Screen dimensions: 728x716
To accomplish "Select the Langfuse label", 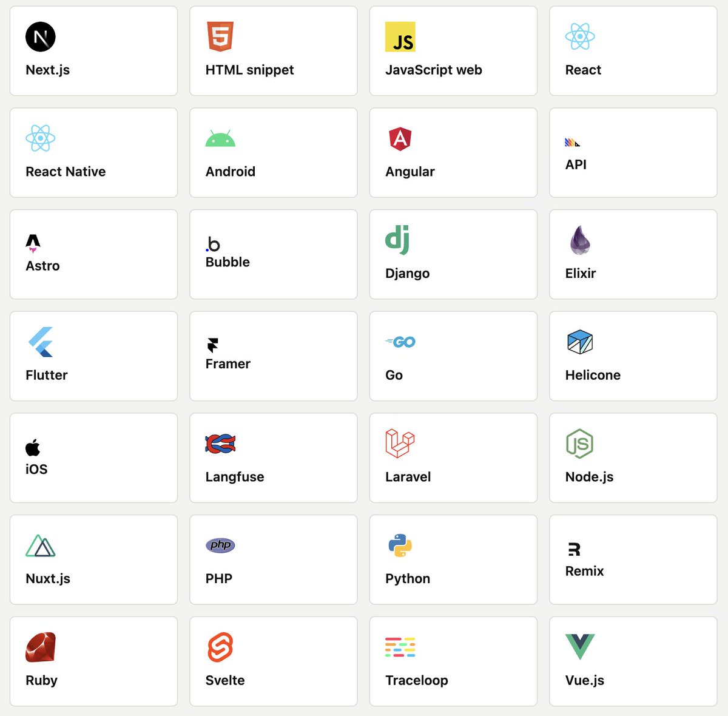I will pyautogui.click(x=235, y=478).
